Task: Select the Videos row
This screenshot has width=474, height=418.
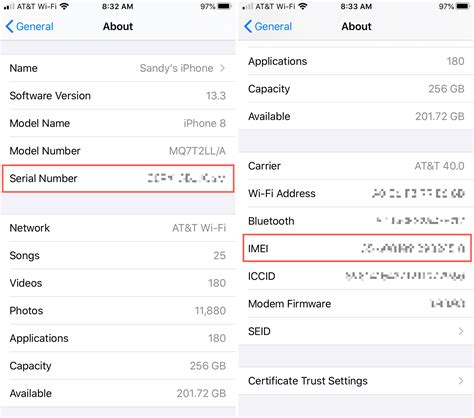Action: [118, 283]
